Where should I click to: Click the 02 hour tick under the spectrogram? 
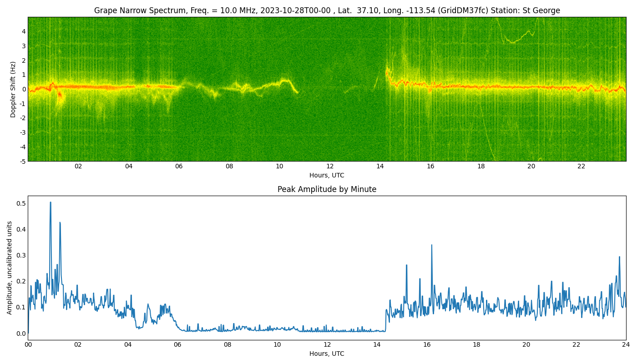click(x=78, y=167)
